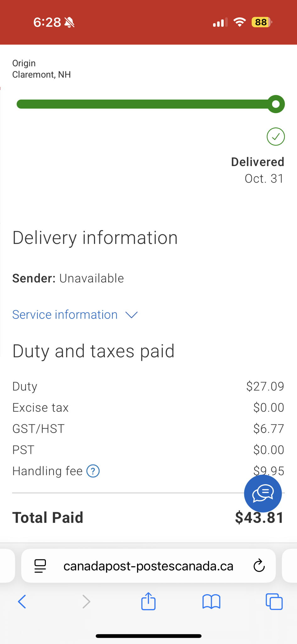This screenshot has width=297, height=644.
Task: Tap the Delivered status text
Action: [x=258, y=162]
